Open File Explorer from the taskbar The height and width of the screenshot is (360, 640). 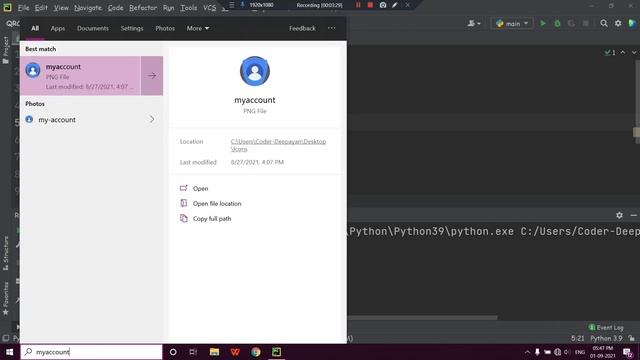pos(214,352)
